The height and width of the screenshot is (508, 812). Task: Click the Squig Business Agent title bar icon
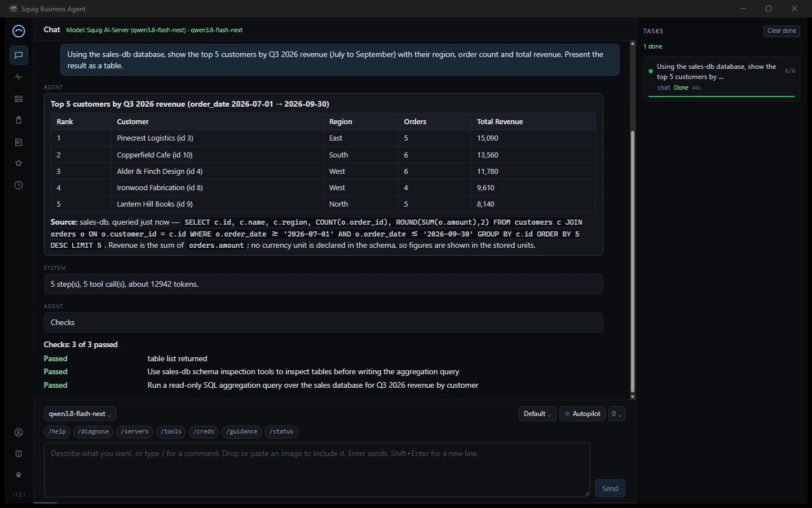coord(14,8)
